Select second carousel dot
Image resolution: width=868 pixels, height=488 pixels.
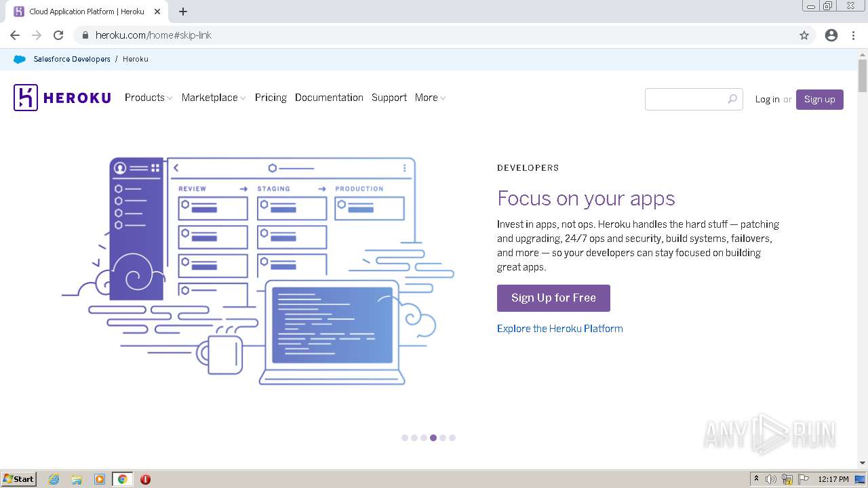pos(414,438)
